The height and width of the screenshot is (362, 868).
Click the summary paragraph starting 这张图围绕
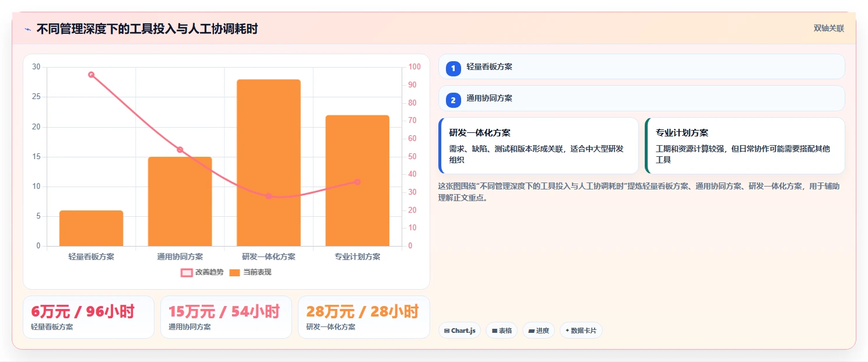(x=639, y=192)
